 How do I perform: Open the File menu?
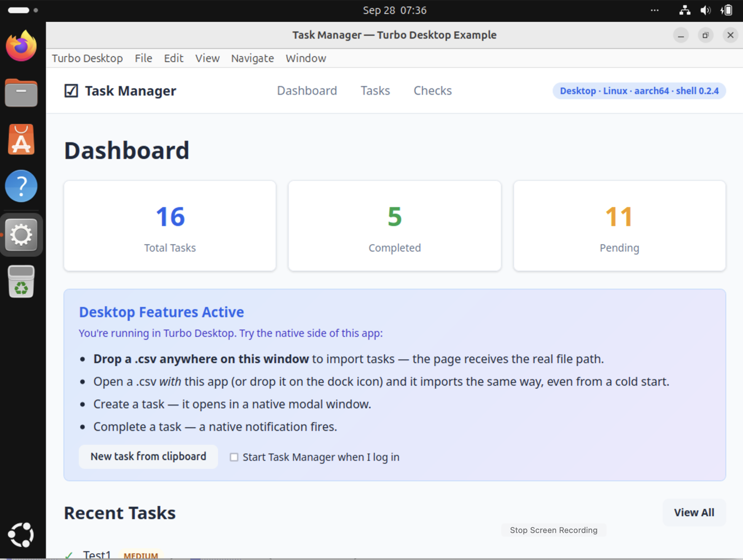tap(143, 59)
